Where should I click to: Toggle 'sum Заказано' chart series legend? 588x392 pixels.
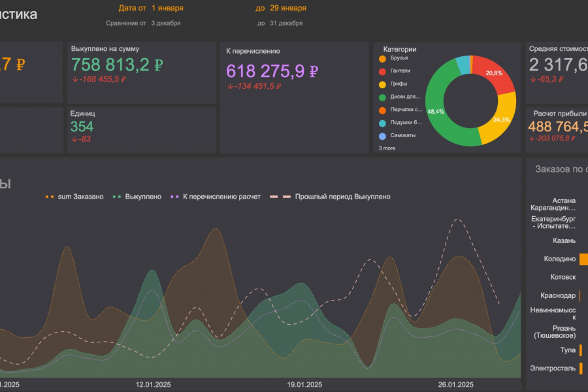point(74,197)
